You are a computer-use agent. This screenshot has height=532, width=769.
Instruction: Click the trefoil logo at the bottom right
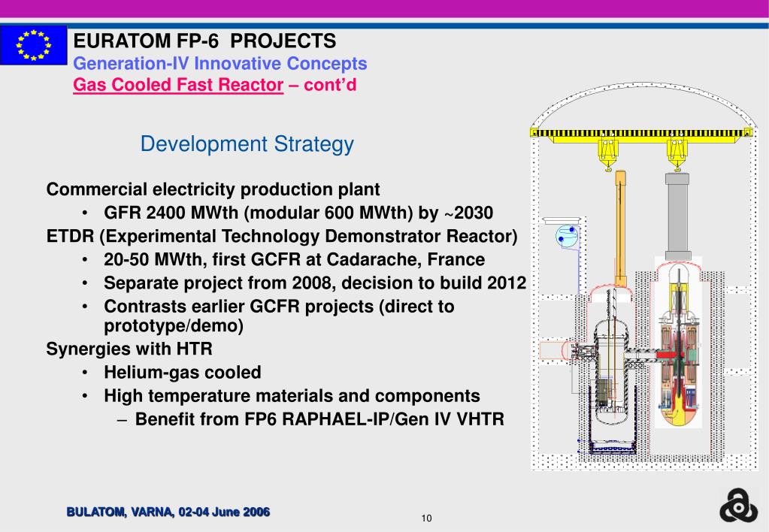pyautogui.click(x=738, y=506)
